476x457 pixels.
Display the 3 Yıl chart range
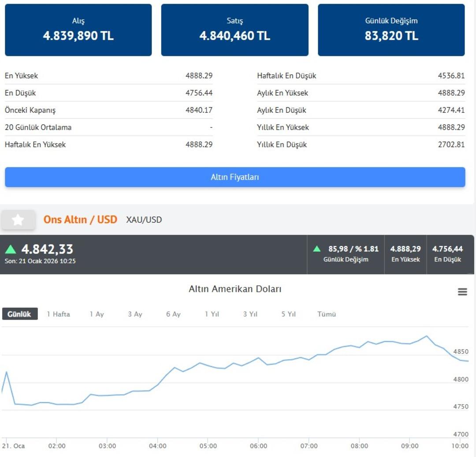[250, 314]
